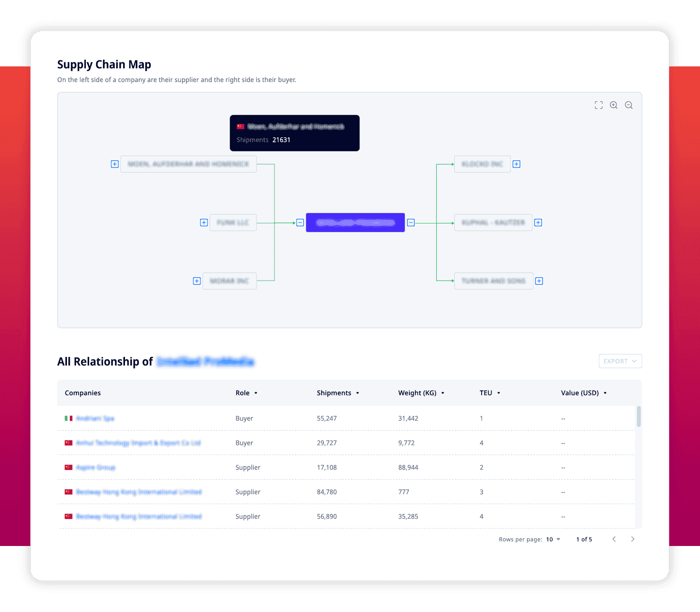Open the EXPORT dropdown
Viewport: 700px width, 612px height.
tap(620, 361)
